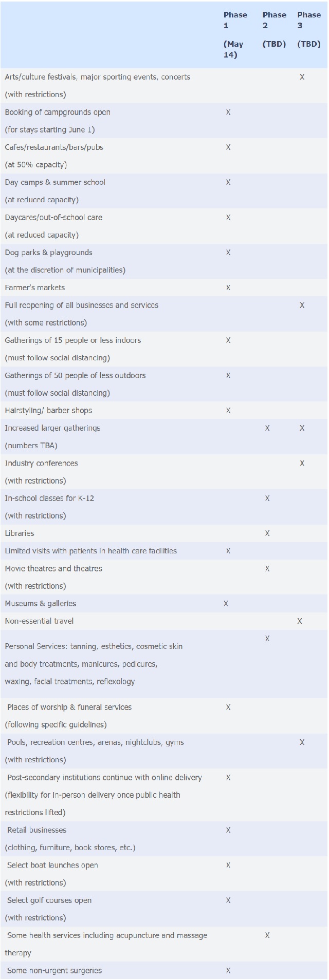This screenshot has width=329, height=980.
Task: Click Phase 3 X for Full reopening row
Action: 302,305
